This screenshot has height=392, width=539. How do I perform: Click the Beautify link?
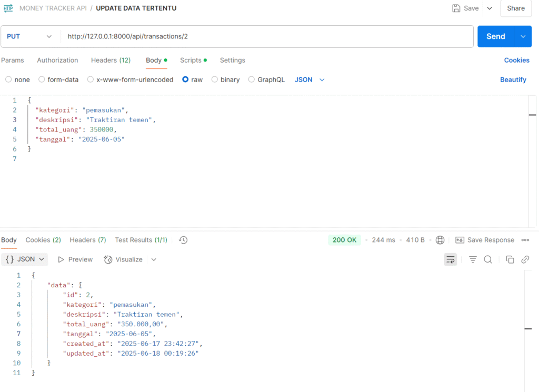click(513, 79)
